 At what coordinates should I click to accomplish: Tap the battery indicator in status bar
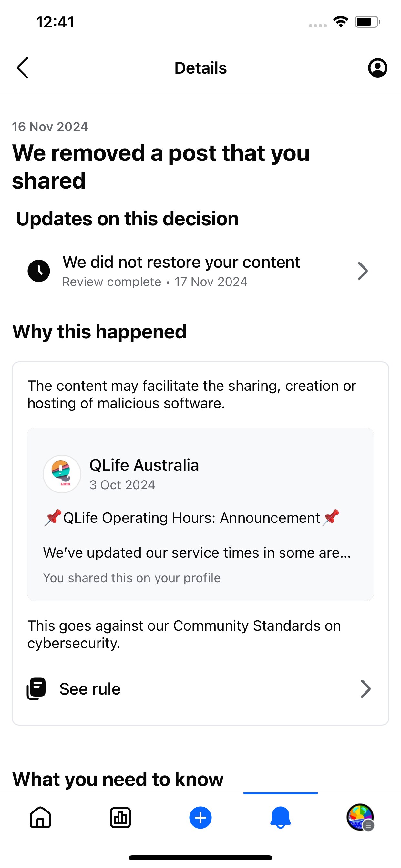point(367,21)
